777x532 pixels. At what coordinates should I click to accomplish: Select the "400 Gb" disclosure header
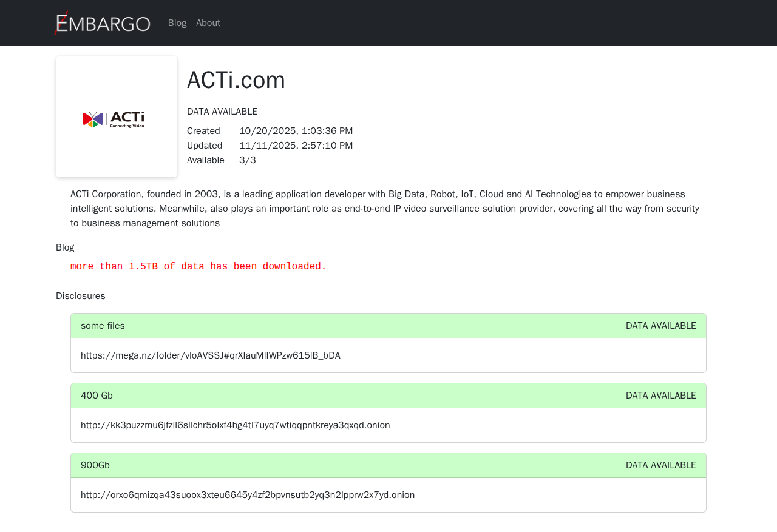pyautogui.click(x=97, y=396)
